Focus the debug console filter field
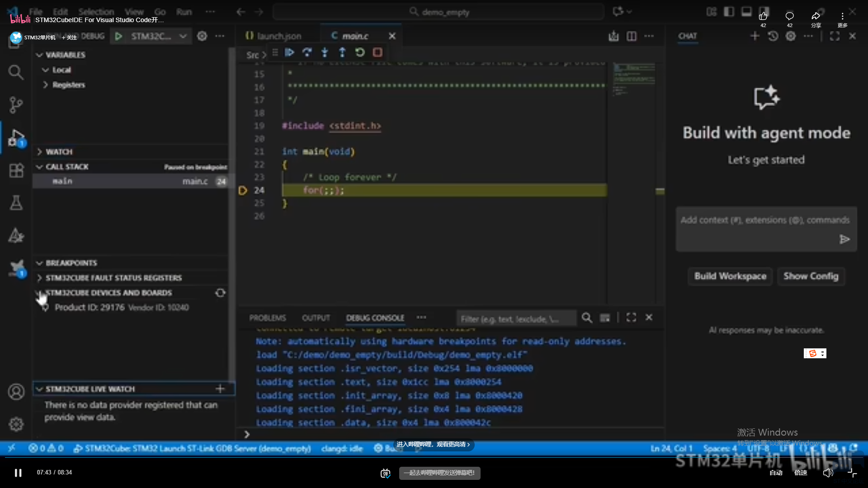 point(516,318)
